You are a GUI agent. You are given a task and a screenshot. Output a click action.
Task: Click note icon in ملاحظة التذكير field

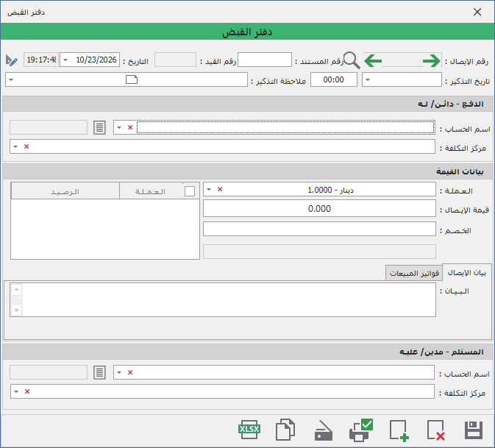tap(132, 79)
